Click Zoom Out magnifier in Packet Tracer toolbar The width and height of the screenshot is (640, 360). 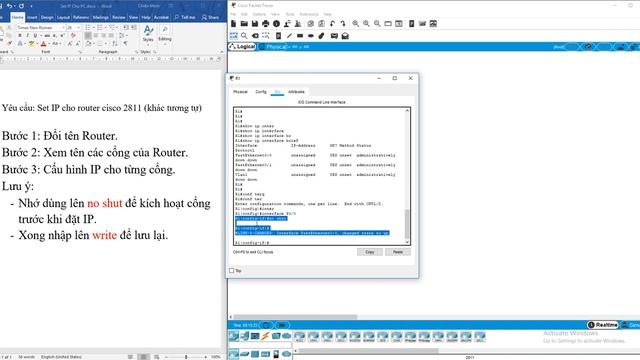[377, 24]
